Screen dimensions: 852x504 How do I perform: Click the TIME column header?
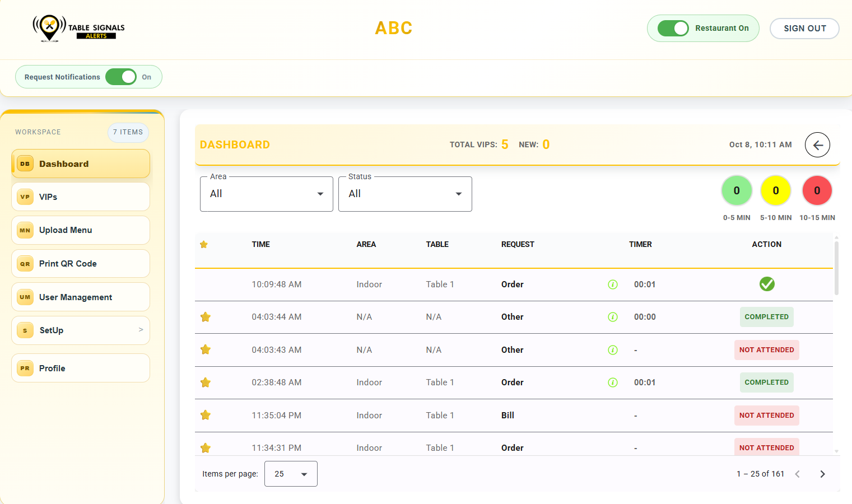click(x=261, y=245)
